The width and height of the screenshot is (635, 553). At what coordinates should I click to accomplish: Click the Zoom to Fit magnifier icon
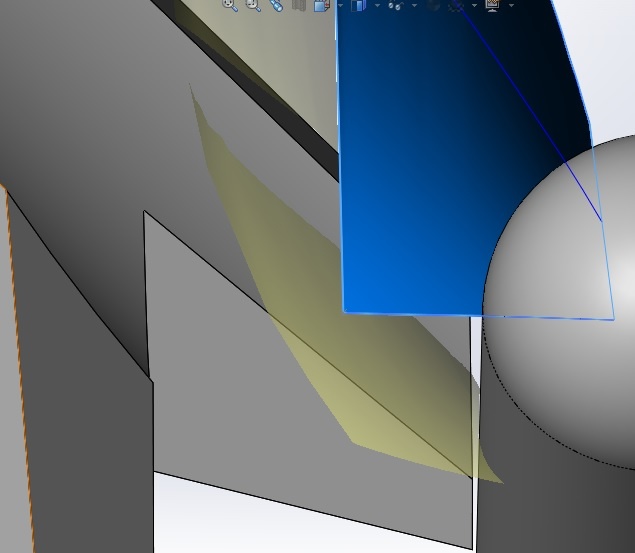pos(230,4)
